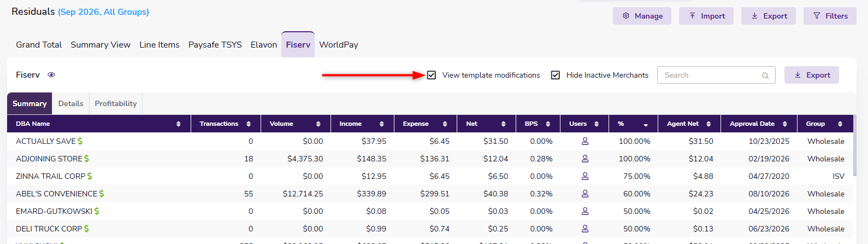This screenshot has height=244, width=868.
Task: Sort by DBA Name column
Action: (179, 124)
